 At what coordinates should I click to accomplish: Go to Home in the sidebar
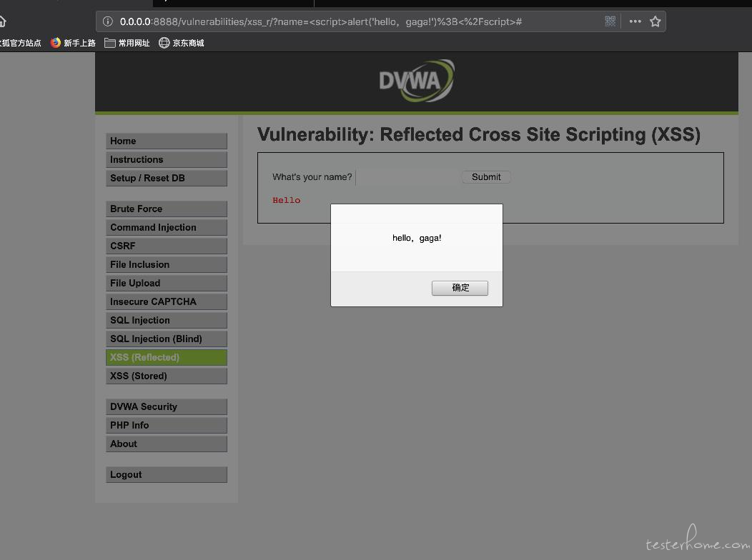point(167,141)
